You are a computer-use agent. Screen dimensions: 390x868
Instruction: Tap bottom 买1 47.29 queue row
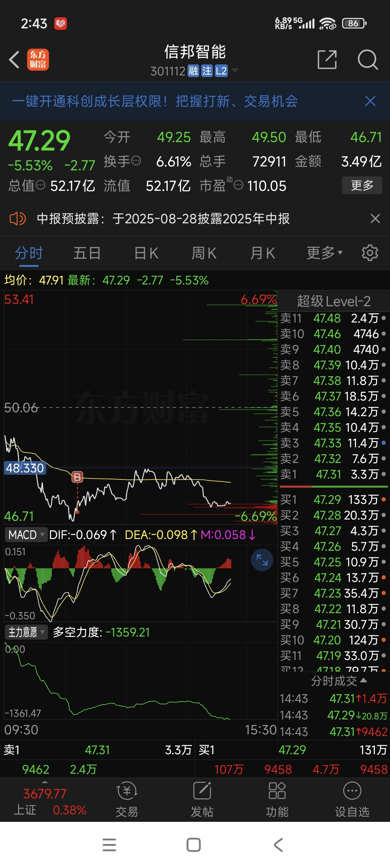coord(292,750)
